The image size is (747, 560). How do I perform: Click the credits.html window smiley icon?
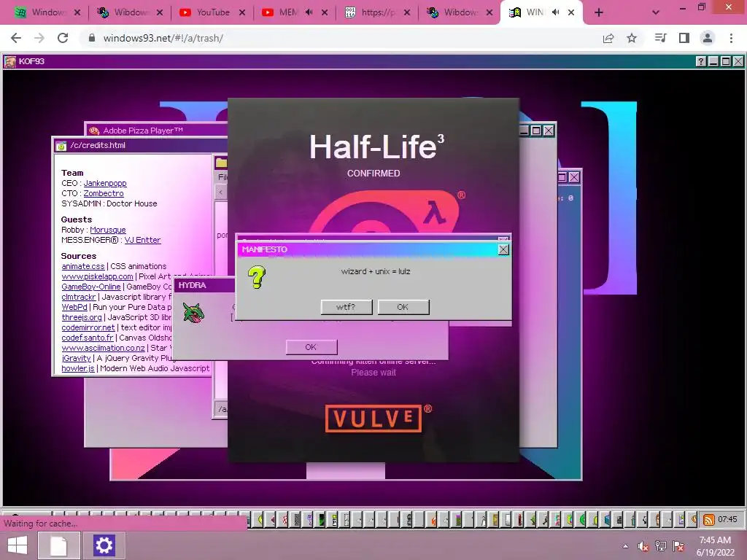click(x=61, y=146)
